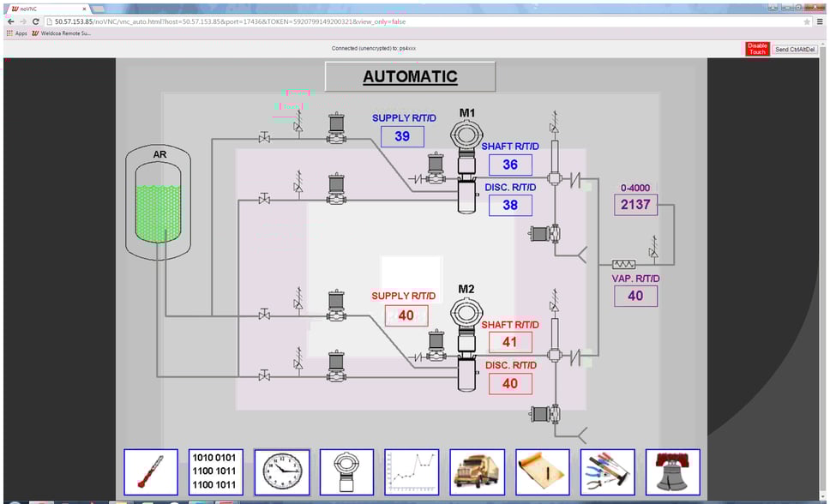This screenshot has width=830, height=504.
Task: Disable touch input with the red toggle
Action: 756,49
